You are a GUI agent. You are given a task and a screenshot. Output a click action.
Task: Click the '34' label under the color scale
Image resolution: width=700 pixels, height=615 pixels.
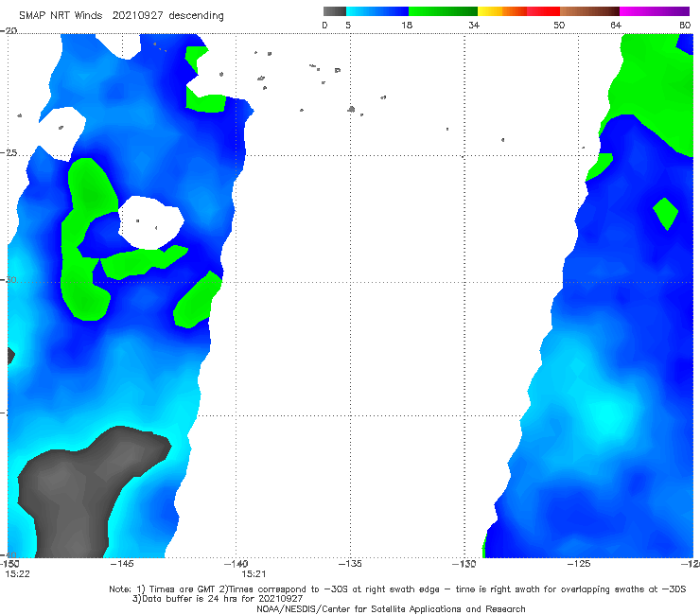[x=474, y=25]
